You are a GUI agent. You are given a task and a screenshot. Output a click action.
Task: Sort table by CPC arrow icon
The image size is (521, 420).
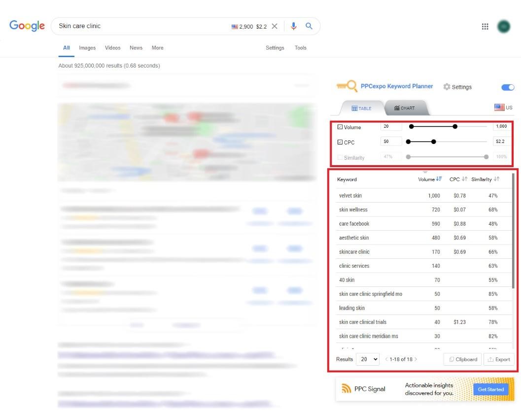464,179
